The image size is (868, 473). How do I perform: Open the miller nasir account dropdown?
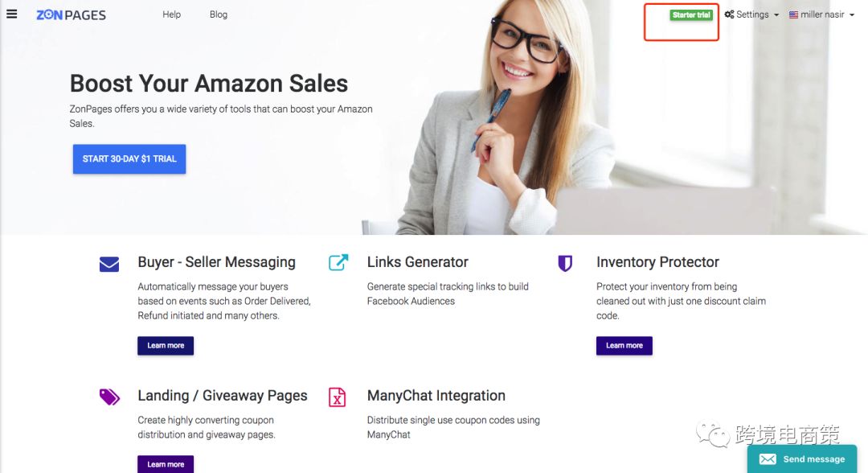[x=821, y=14]
